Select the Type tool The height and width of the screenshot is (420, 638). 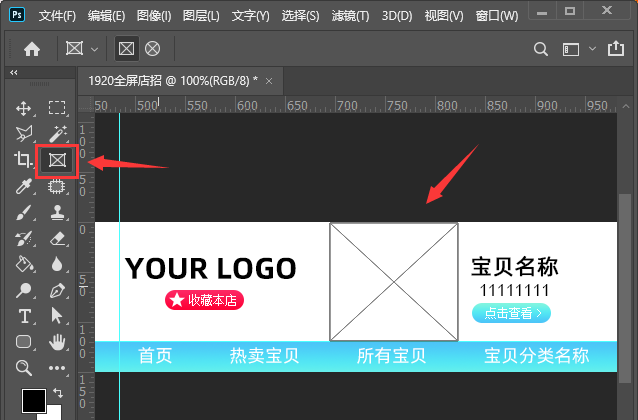[24, 316]
